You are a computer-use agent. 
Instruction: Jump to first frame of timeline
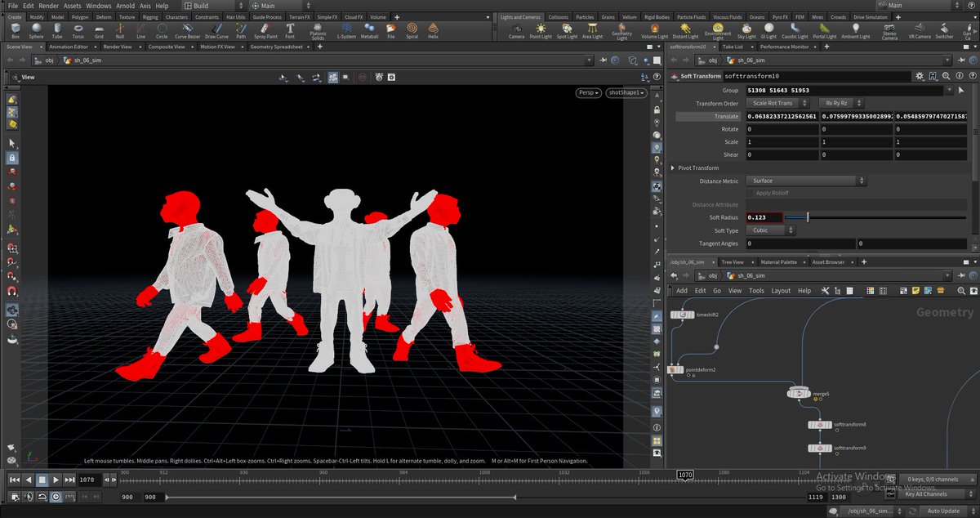[14, 480]
